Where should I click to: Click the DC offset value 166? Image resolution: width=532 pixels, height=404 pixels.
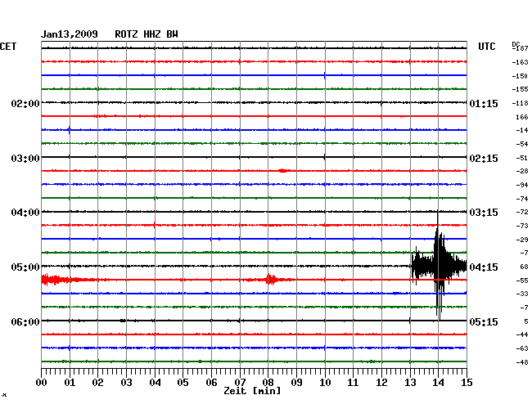point(522,117)
